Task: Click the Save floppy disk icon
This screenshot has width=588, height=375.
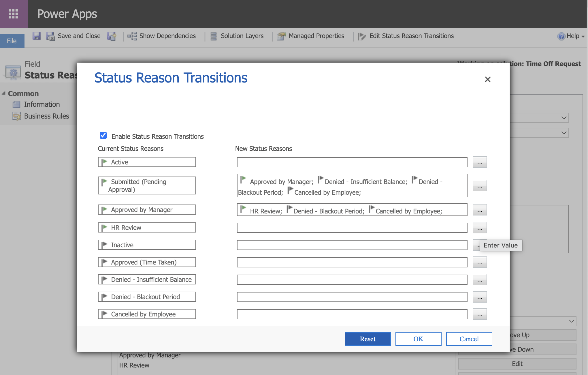Action: click(37, 36)
